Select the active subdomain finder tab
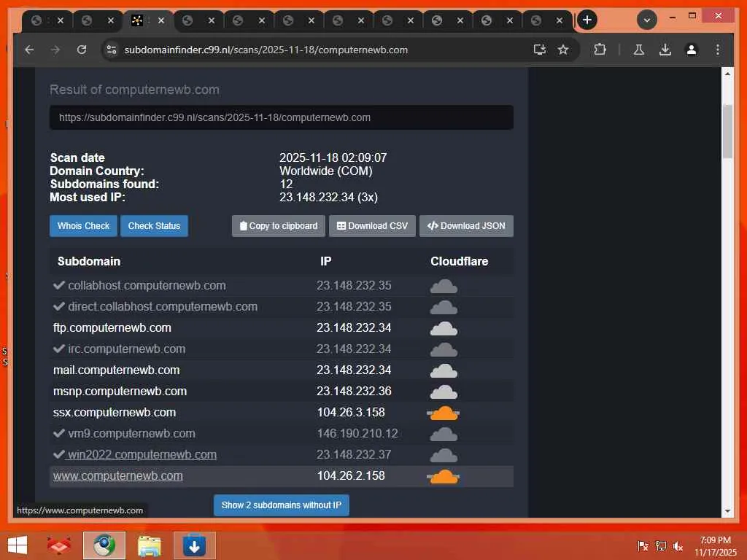747x560 pixels. [x=137, y=20]
